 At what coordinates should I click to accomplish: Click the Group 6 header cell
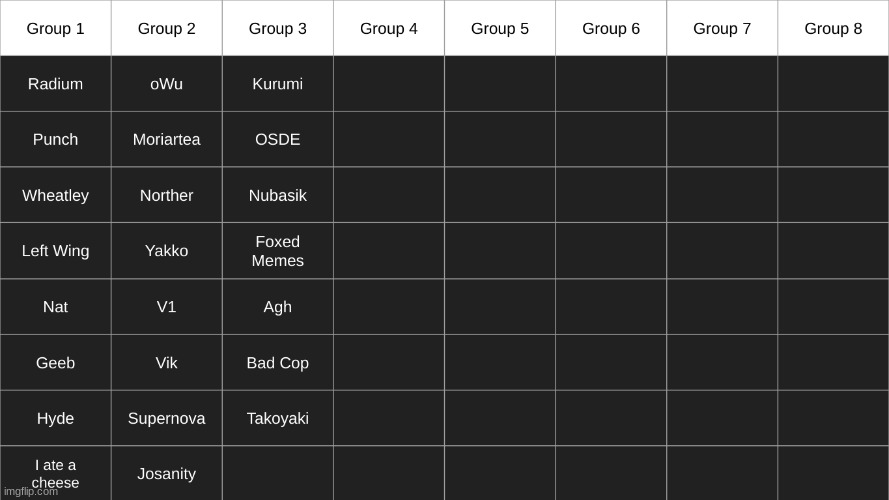(611, 28)
